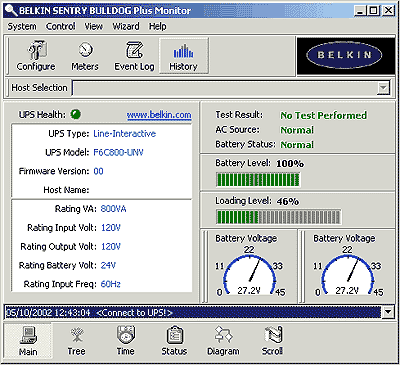
Task: Click the Belkin logo banner
Action: coord(346,55)
